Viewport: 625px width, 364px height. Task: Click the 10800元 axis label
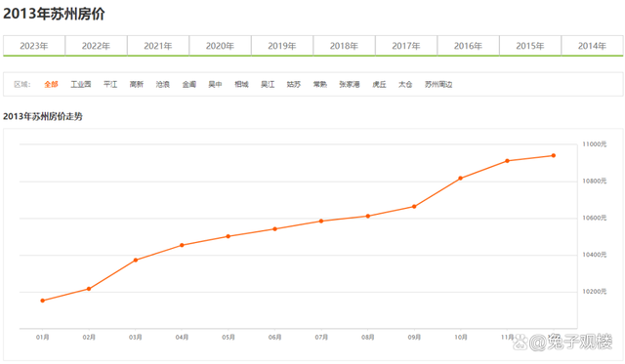pos(595,182)
